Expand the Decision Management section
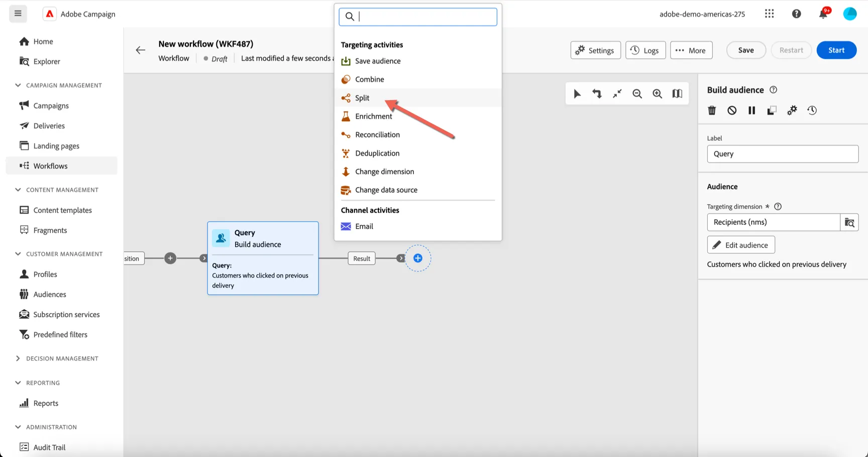868x457 pixels. [18, 358]
